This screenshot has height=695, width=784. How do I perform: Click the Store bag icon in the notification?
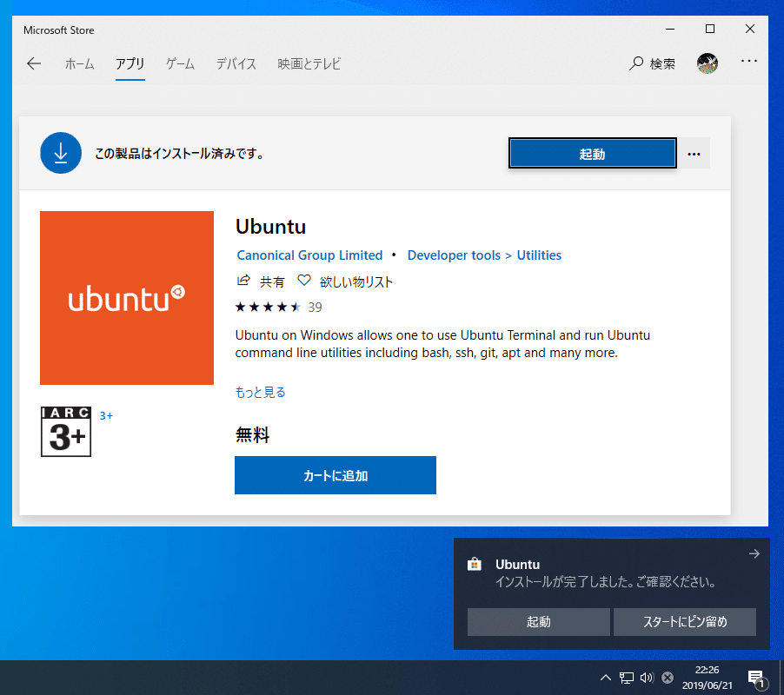[474, 564]
